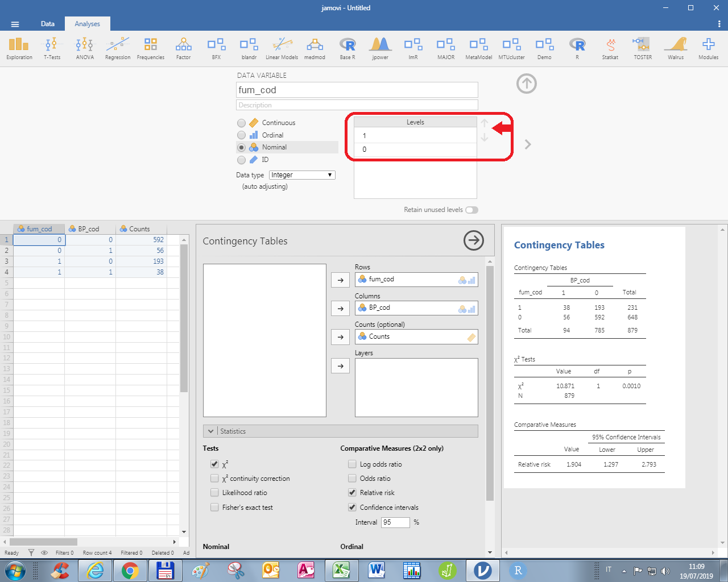Enable the Odds ratio checkbox

(x=353, y=479)
